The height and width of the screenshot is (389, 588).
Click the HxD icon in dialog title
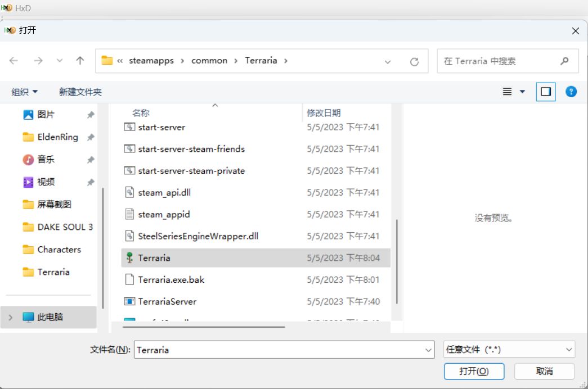click(x=10, y=30)
